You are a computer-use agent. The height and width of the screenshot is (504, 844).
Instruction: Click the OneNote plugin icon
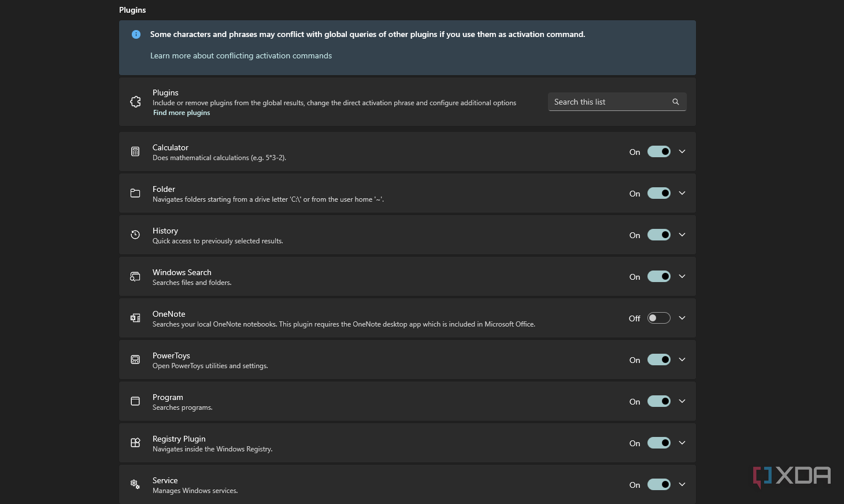tap(135, 318)
